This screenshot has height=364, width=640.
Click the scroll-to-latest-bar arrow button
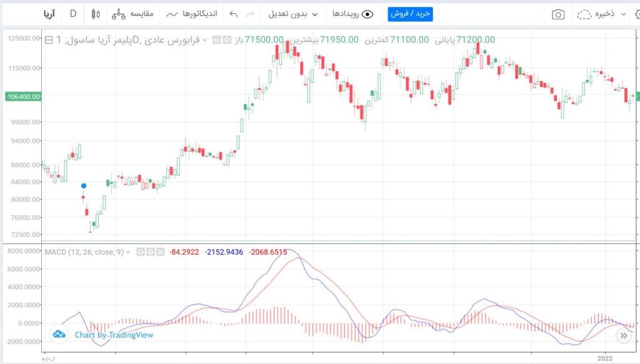tap(623, 335)
